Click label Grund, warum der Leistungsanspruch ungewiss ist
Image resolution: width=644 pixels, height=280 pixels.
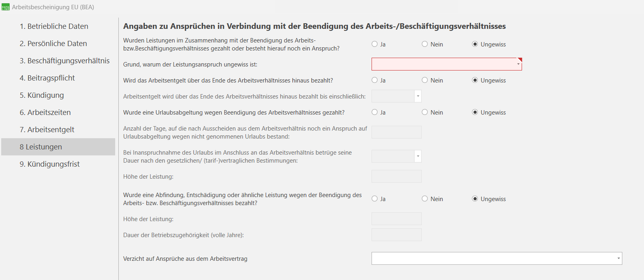coord(190,64)
